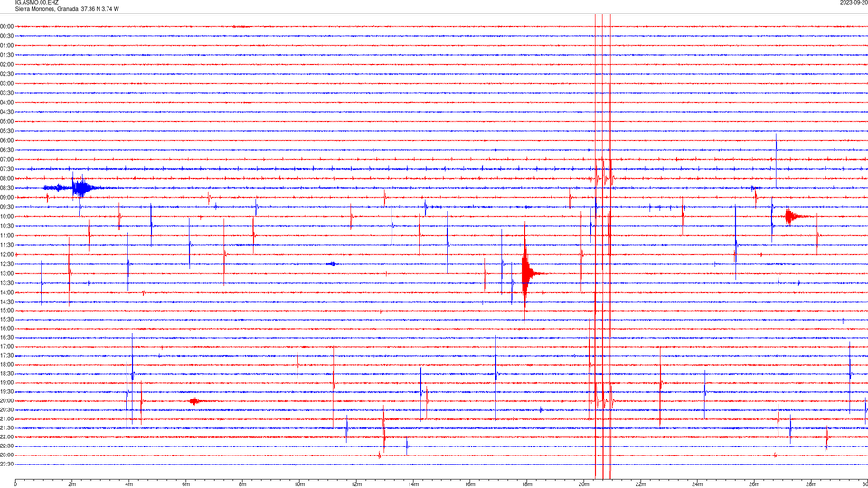Screen dimensions: 868x488
Task: Select the 12:30 trace time label
Action: (6, 263)
